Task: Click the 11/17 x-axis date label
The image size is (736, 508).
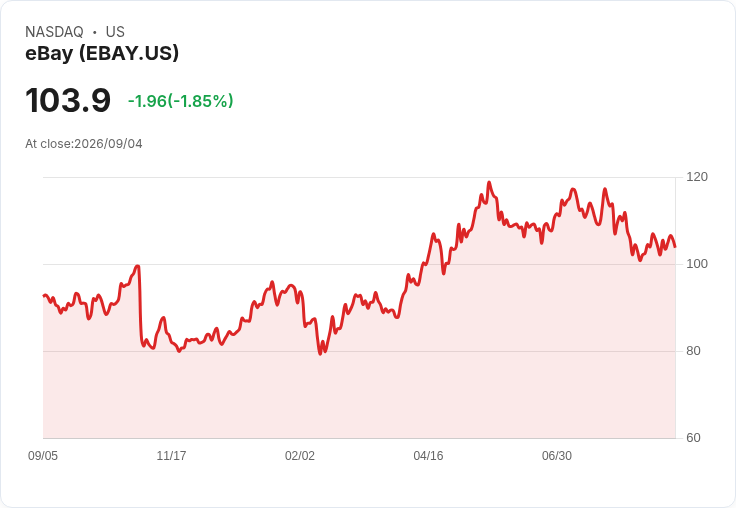Action: tap(171, 455)
